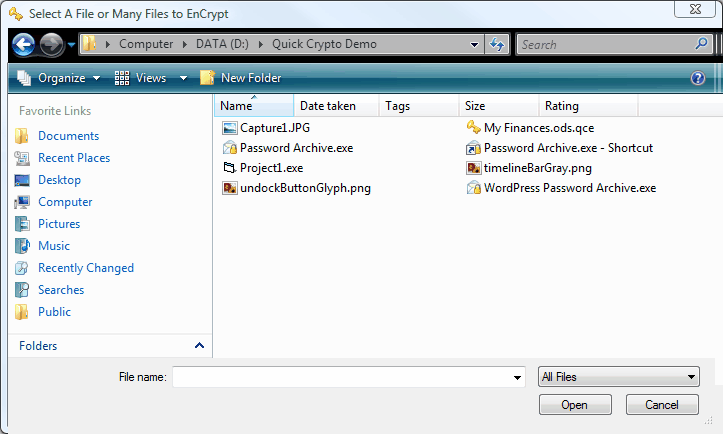This screenshot has width=723, height=434.
Task: Click the Recent Places icon
Action: 22,158
